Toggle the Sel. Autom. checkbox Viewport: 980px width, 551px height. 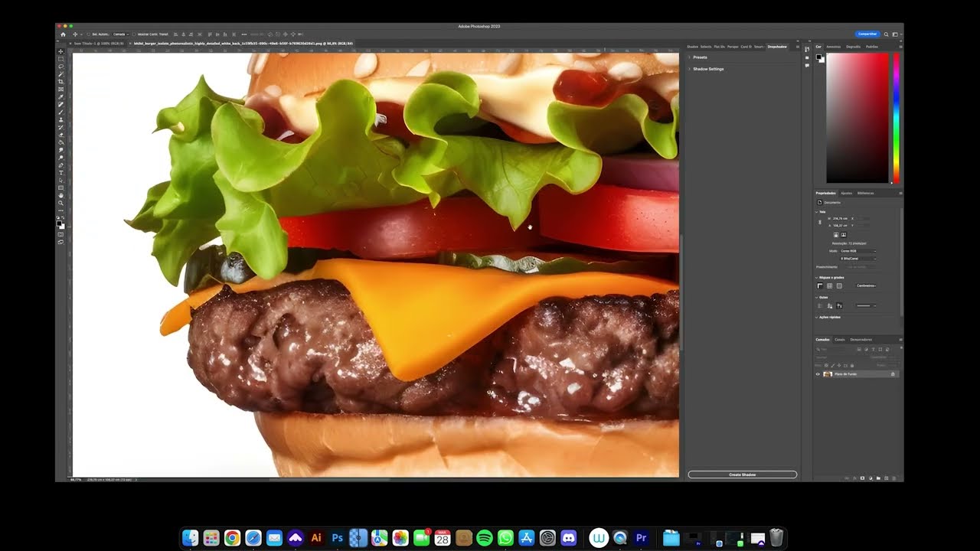click(x=89, y=34)
